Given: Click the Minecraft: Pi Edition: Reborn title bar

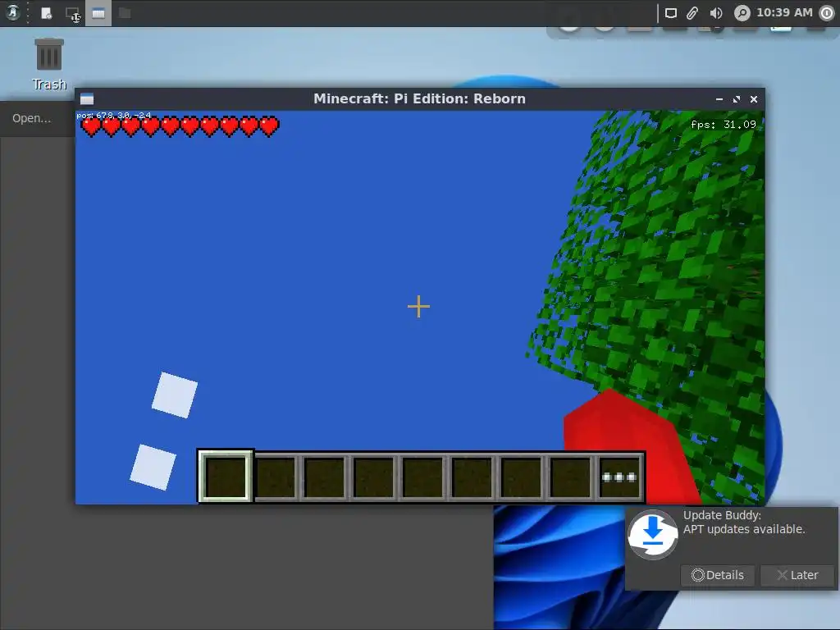Looking at the screenshot, I should pyautogui.click(x=419, y=99).
